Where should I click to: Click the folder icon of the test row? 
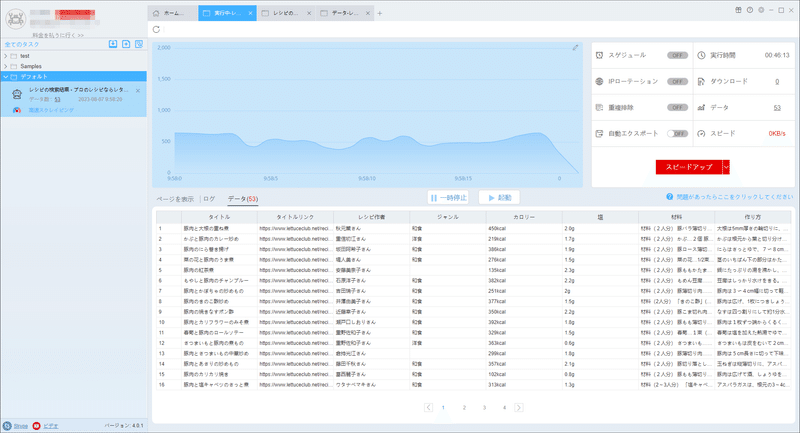(x=14, y=56)
